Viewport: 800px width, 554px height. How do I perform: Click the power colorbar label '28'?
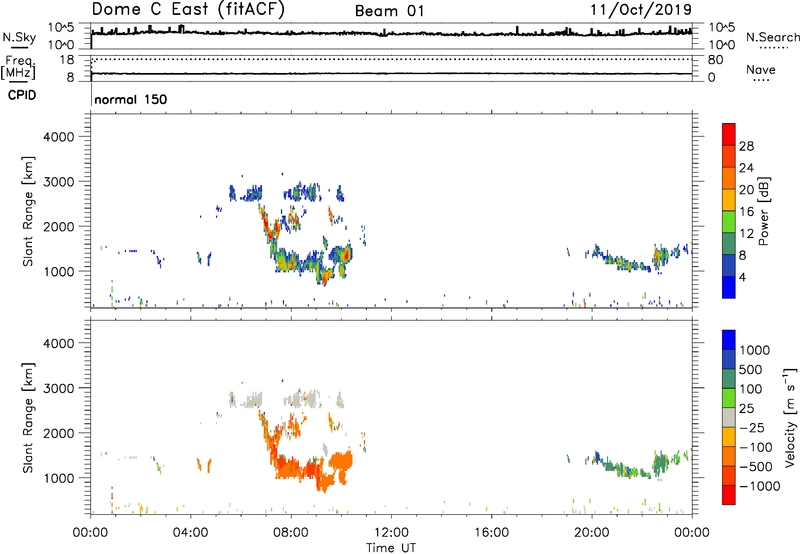(x=746, y=146)
